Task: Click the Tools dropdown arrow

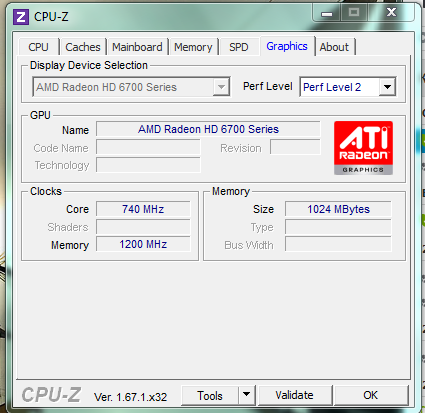Action: tap(247, 395)
